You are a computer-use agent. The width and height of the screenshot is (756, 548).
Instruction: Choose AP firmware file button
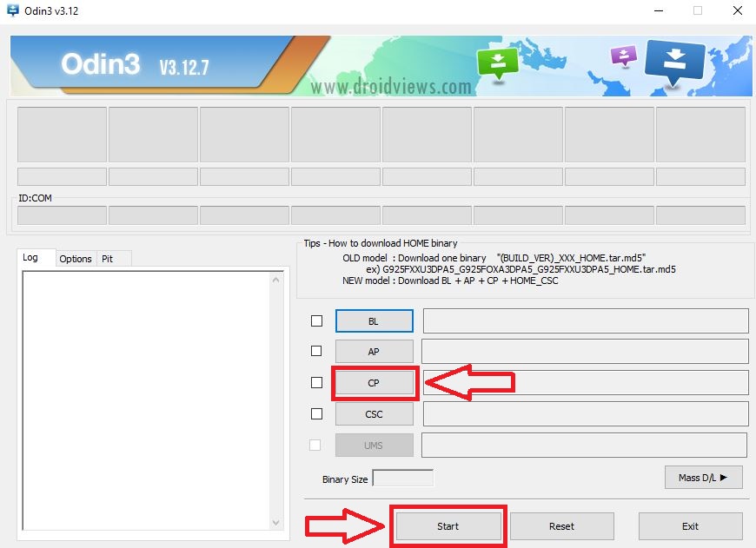click(x=375, y=352)
